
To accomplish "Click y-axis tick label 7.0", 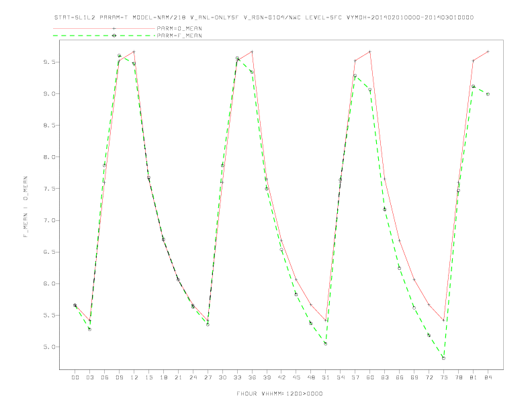I will point(50,220).
